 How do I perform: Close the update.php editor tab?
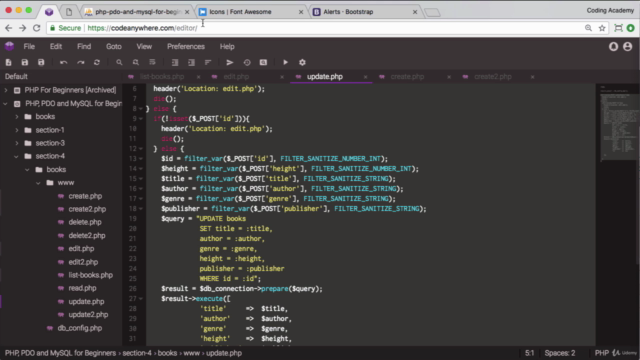click(x=365, y=77)
